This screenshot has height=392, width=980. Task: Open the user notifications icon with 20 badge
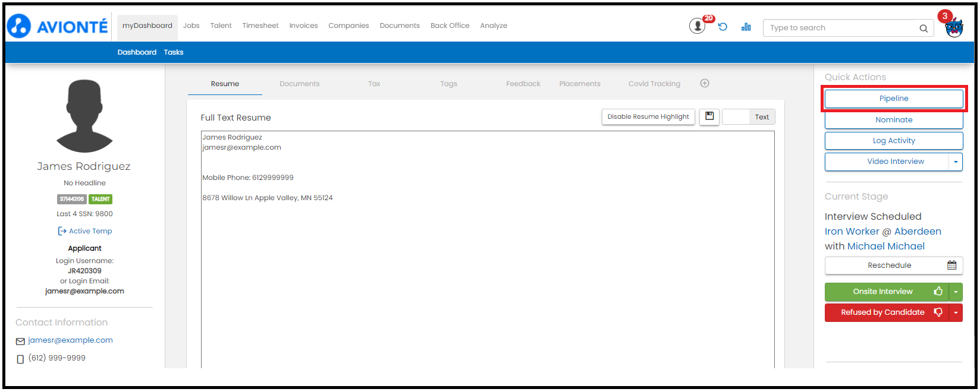[697, 26]
